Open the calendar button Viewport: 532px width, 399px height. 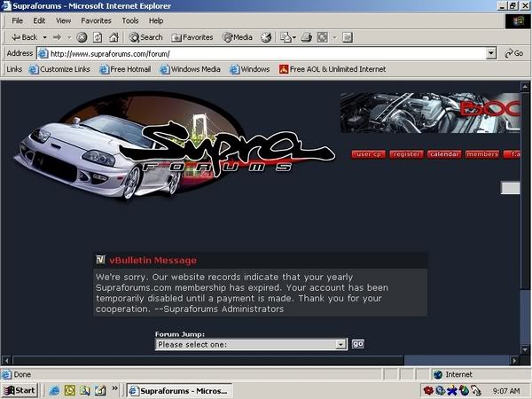point(444,154)
